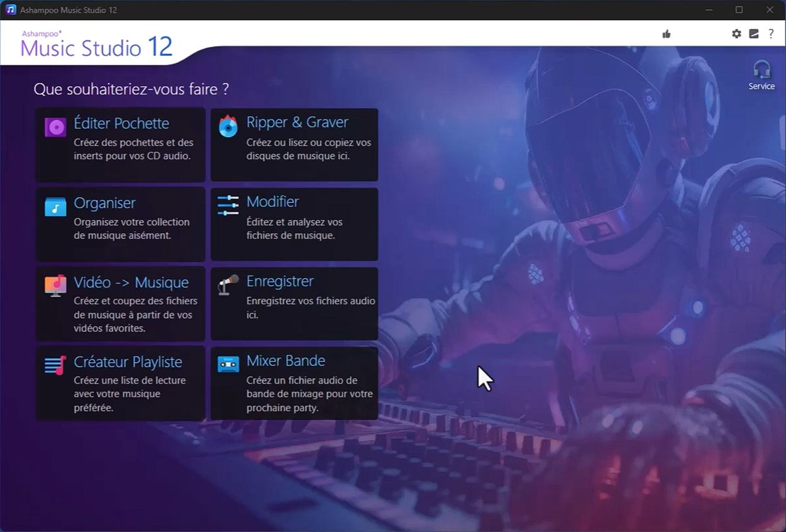Image resolution: width=786 pixels, height=532 pixels.
Task: Click the Créateur Playliste list icon
Action: tap(55, 365)
